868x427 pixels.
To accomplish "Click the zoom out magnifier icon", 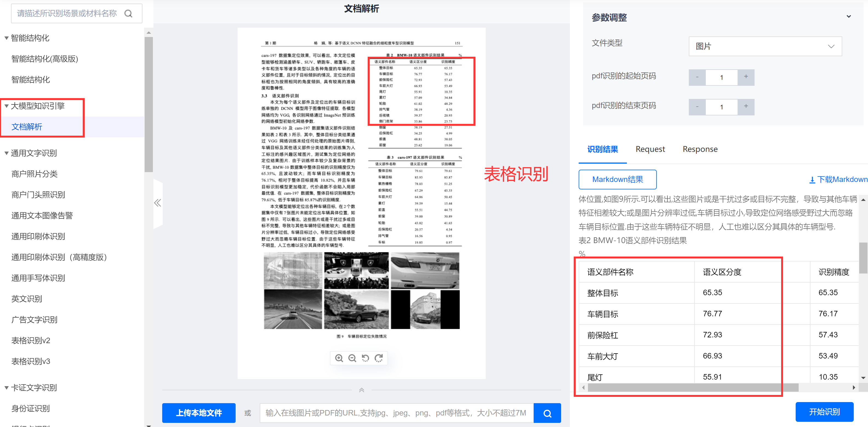I will (352, 358).
